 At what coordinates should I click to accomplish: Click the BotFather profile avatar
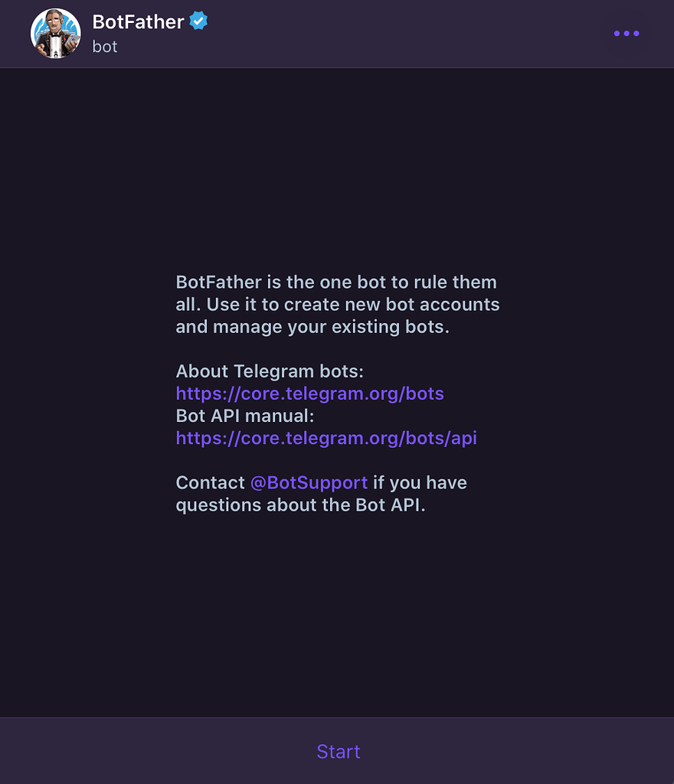tap(55, 34)
